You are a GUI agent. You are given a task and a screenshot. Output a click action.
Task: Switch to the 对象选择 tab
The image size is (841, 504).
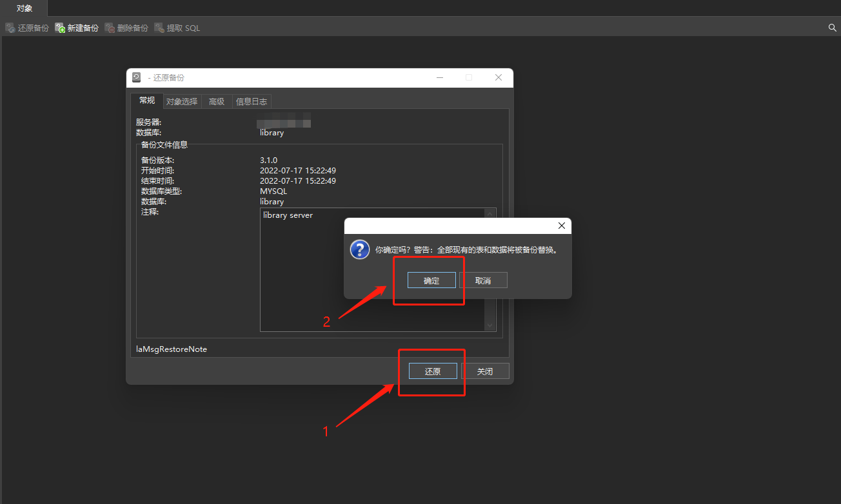coord(182,101)
